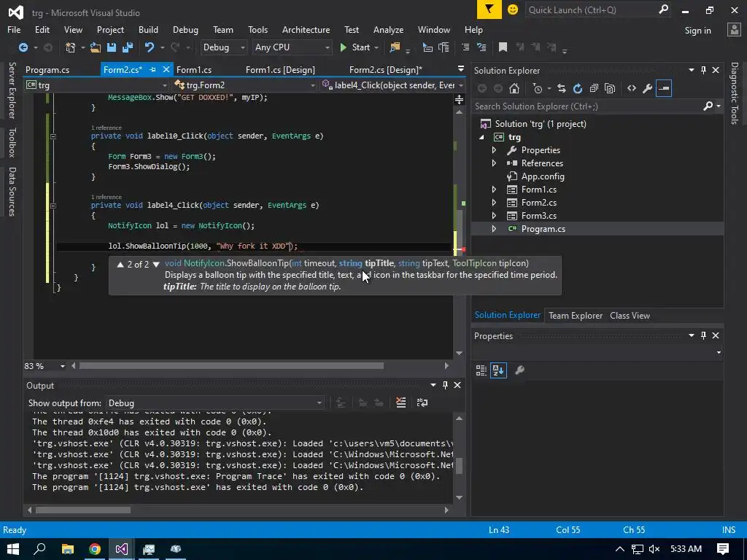Screen dimensions: 747x560
Task: Open the Analyze menu
Action: point(388,29)
